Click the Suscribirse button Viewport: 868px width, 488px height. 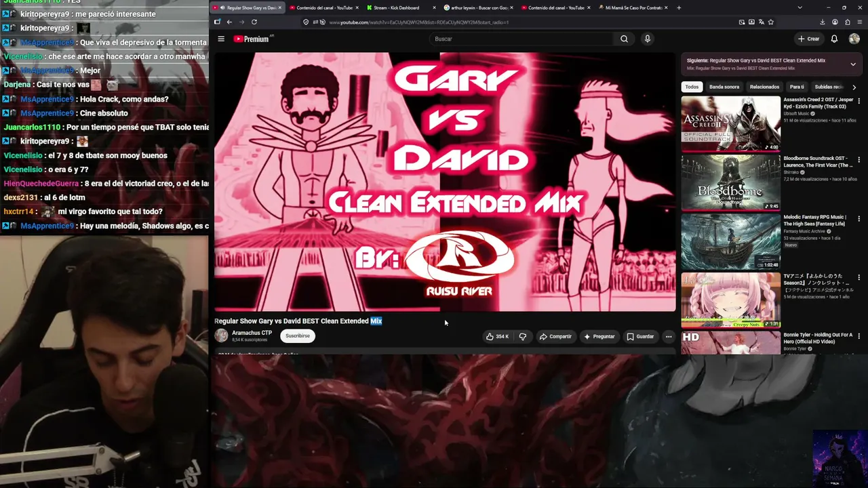tap(297, 335)
